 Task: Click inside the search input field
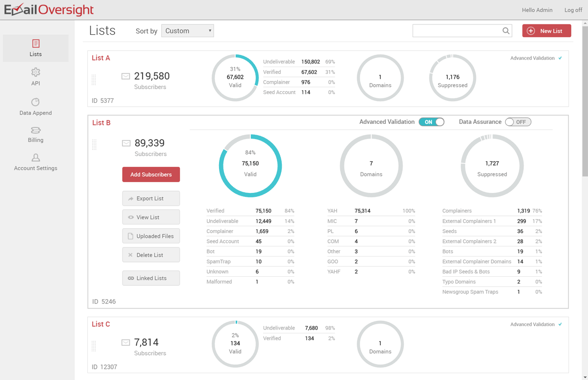point(456,30)
